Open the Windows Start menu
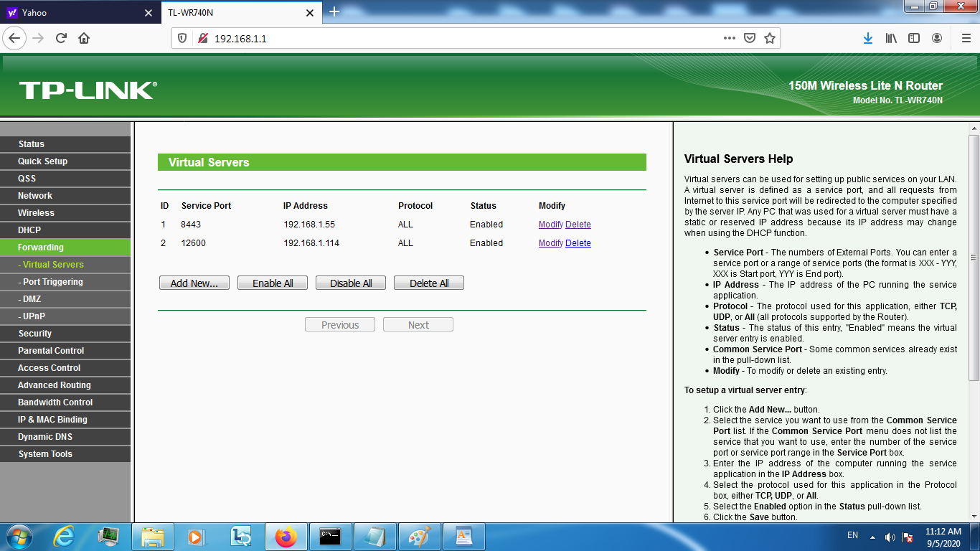 (x=18, y=537)
